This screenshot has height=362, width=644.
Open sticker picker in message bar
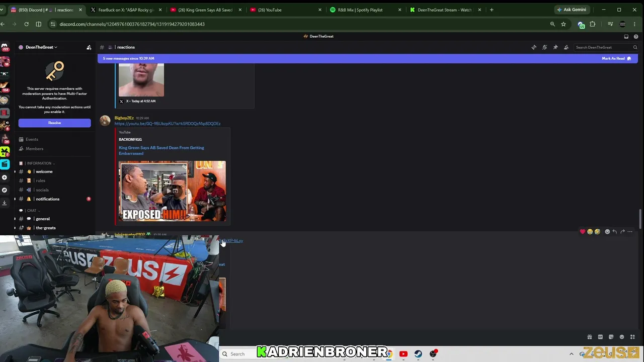coord(611,337)
